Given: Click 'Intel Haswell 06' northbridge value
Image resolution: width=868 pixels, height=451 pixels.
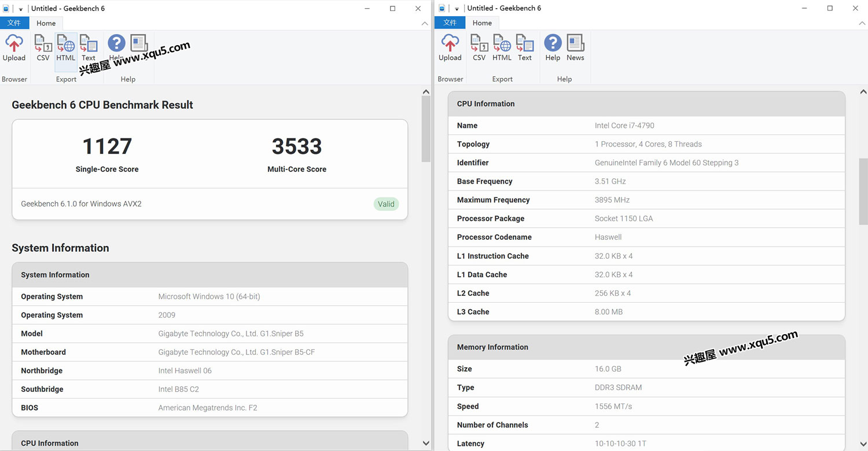Looking at the screenshot, I should click(x=185, y=371).
